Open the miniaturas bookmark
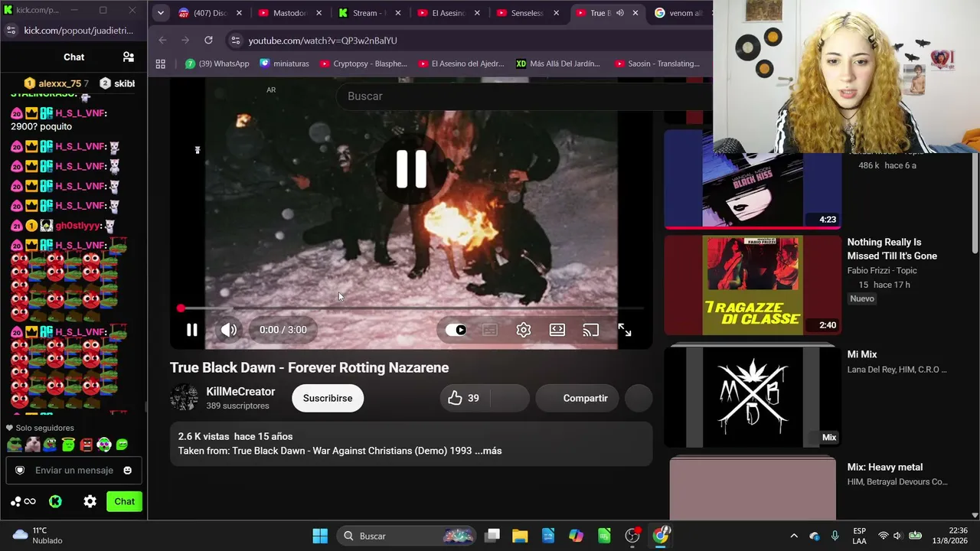Screen dimensions: 980x551 tap(284, 64)
